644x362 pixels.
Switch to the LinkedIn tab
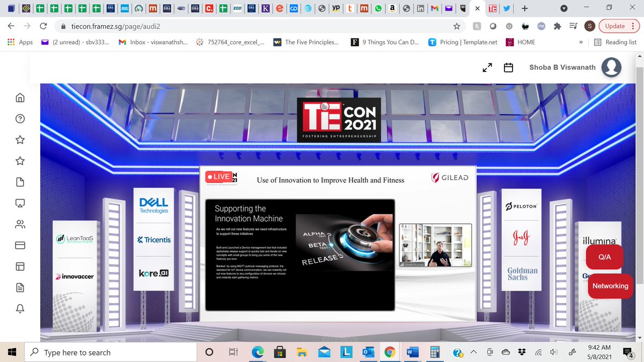point(420,9)
